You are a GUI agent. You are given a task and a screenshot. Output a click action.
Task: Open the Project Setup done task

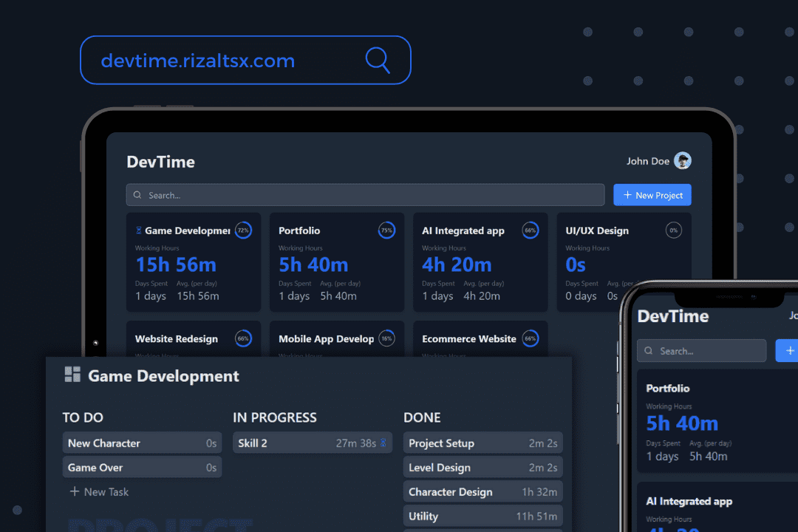point(483,443)
